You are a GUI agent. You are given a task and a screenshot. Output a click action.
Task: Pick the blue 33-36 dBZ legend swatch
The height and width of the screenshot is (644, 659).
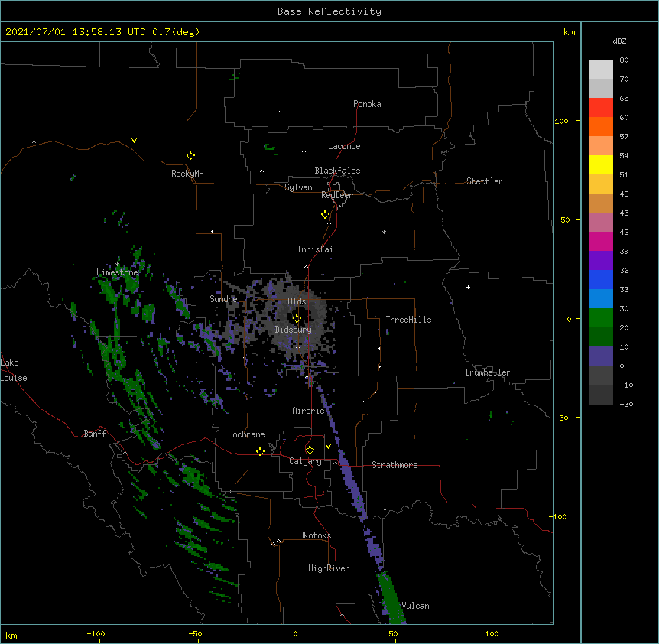[x=601, y=279]
